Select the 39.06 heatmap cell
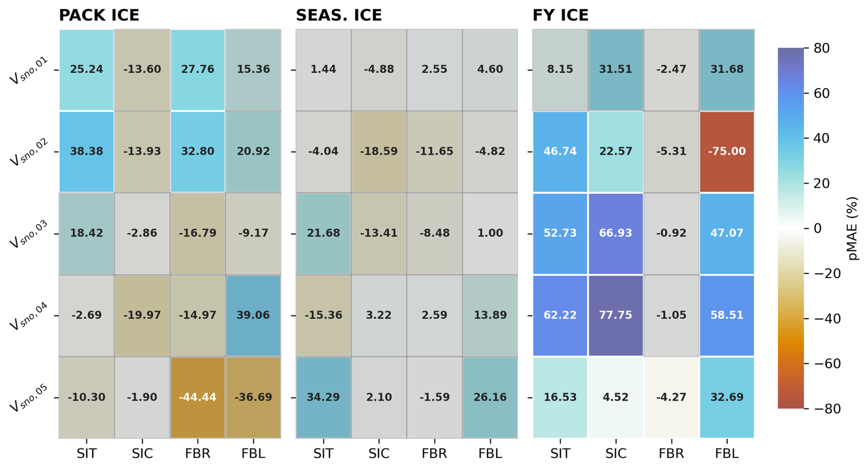 coord(253,315)
